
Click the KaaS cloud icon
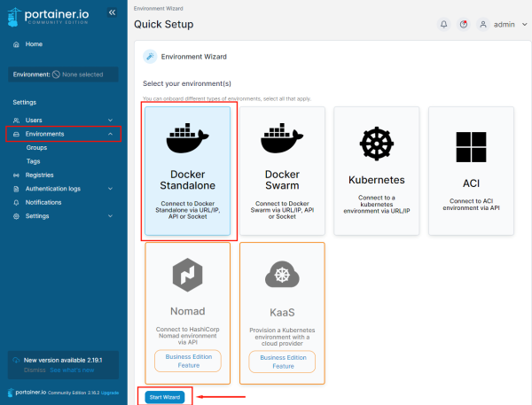(x=282, y=276)
